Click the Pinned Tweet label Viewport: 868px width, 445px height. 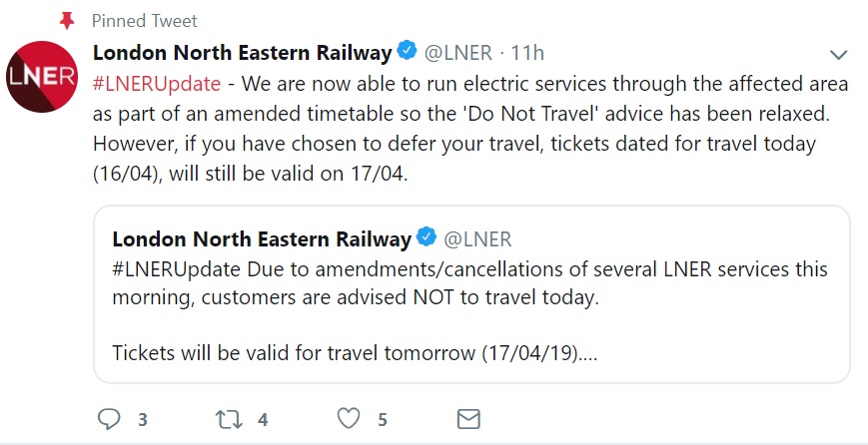[x=145, y=21]
